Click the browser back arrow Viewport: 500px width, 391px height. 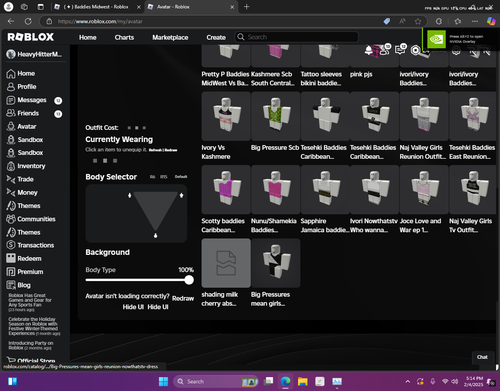coord(11,21)
